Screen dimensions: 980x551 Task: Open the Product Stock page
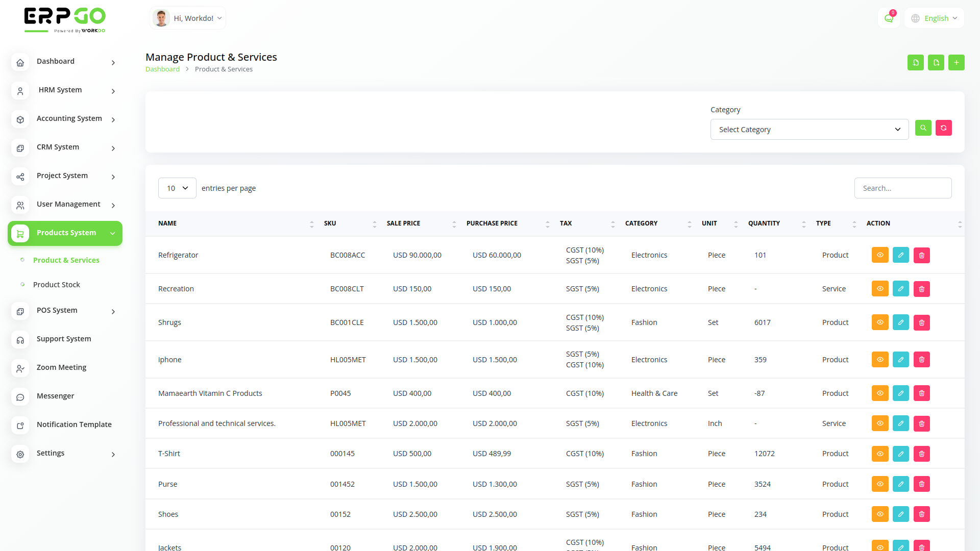[56, 284]
